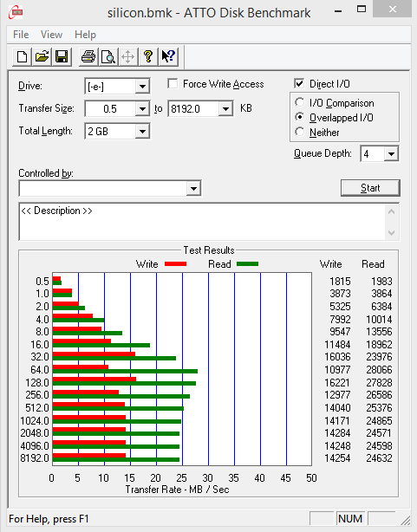Close the ATTO Disk Benchmark window
The width and height of the screenshot is (417, 532).
tap(393, 10)
